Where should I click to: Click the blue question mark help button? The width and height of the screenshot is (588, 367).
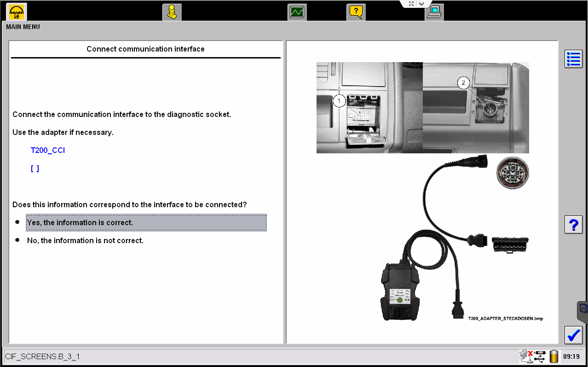click(573, 225)
